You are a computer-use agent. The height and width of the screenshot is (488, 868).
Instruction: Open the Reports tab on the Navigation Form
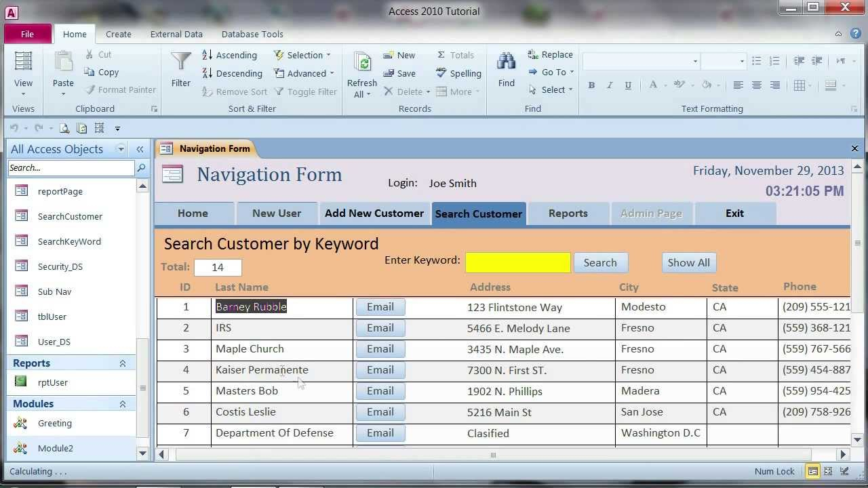point(568,213)
